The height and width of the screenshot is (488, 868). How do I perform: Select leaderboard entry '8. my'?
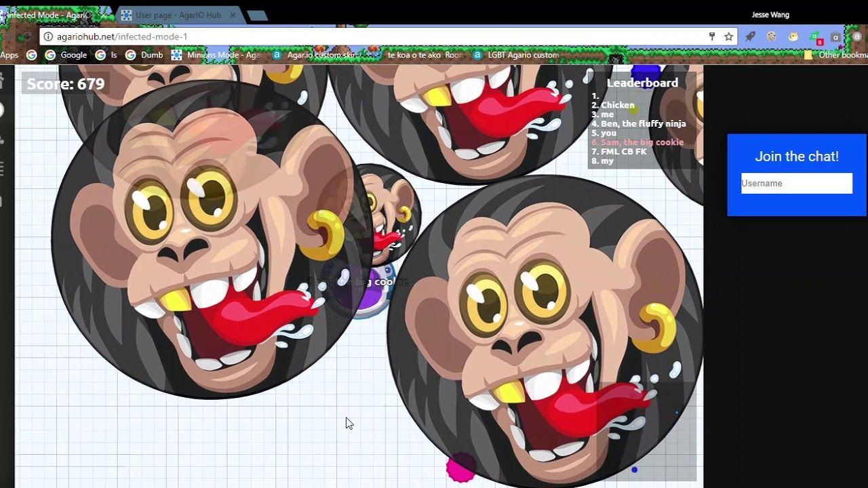pyautogui.click(x=602, y=161)
